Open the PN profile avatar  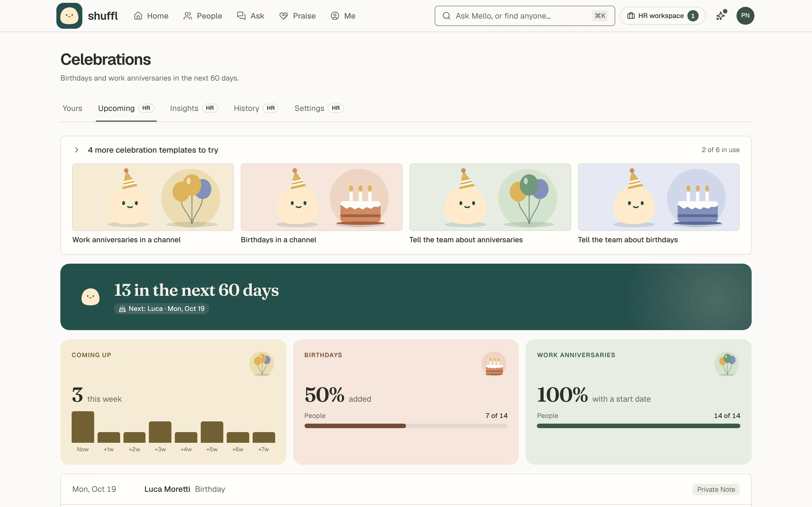click(745, 16)
